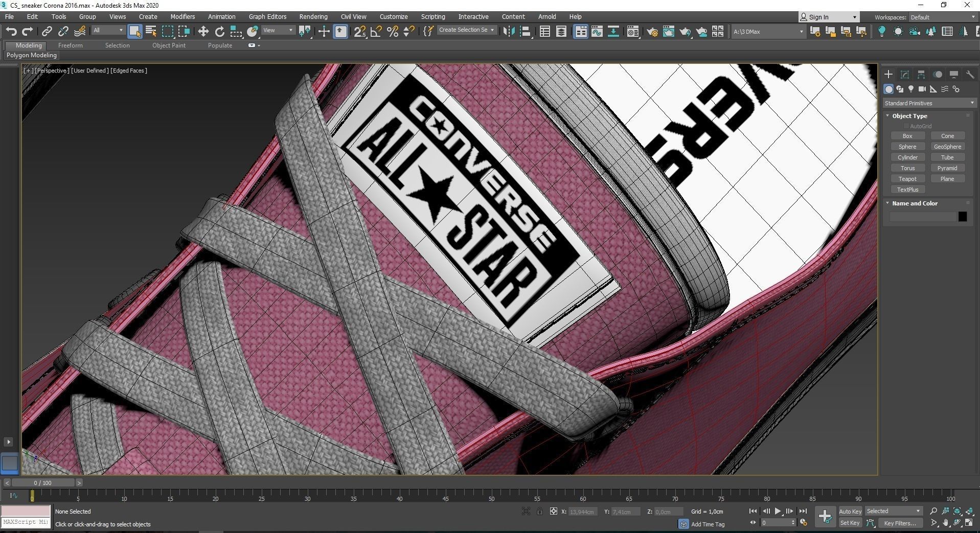980x533 pixels.
Task: Click the TextPlus primitive button
Action: [x=907, y=190]
